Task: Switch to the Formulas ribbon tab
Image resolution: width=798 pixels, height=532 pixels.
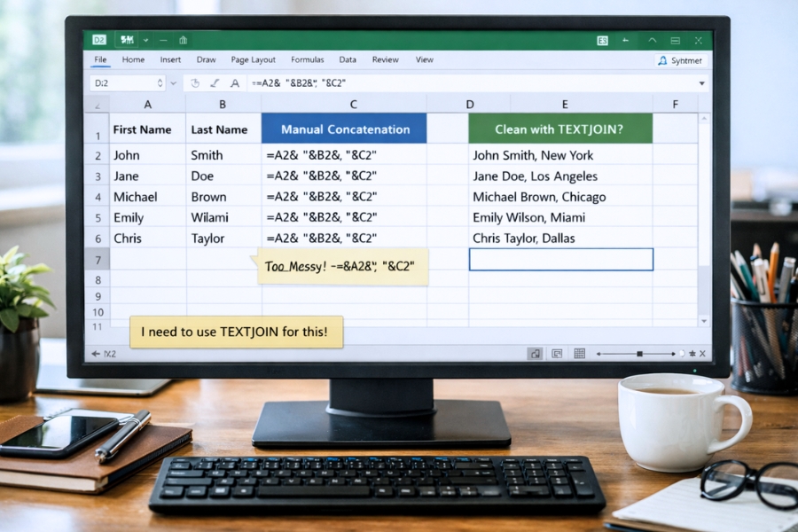Action: 307,59
